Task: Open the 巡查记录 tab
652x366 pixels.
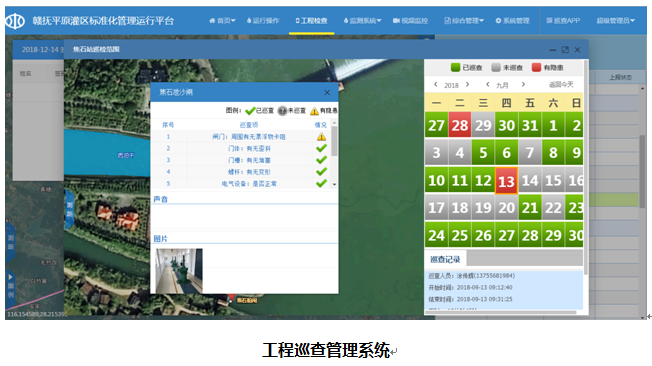Action: pyautogui.click(x=445, y=259)
